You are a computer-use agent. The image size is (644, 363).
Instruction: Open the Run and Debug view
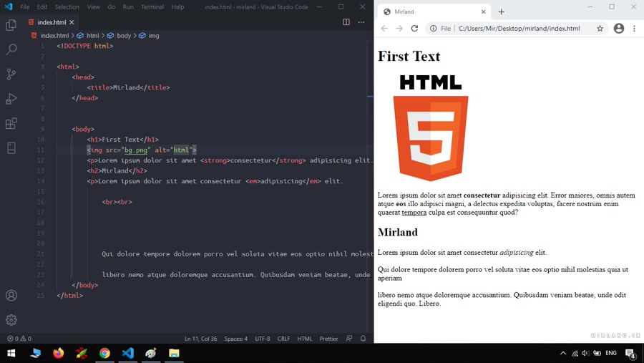pos(11,99)
